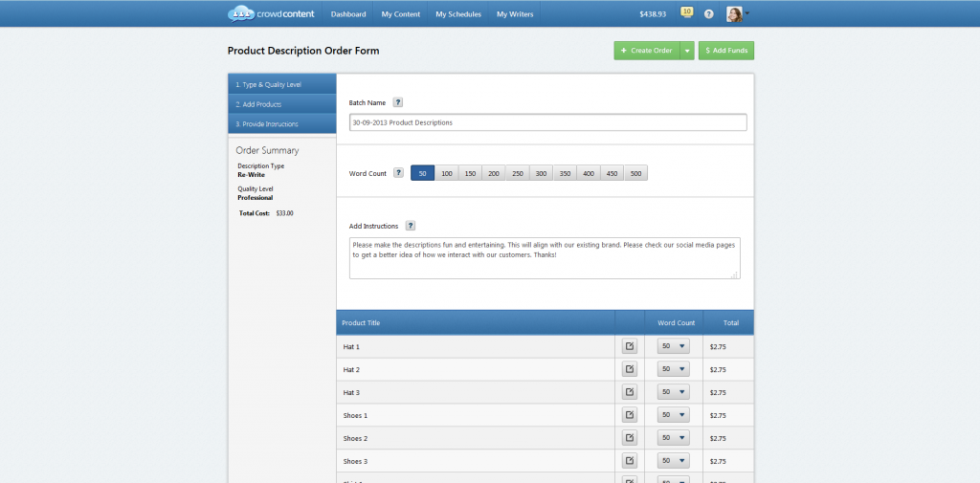The width and height of the screenshot is (980, 483).
Task: Click help icon beside Word Count label
Action: tap(399, 173)
